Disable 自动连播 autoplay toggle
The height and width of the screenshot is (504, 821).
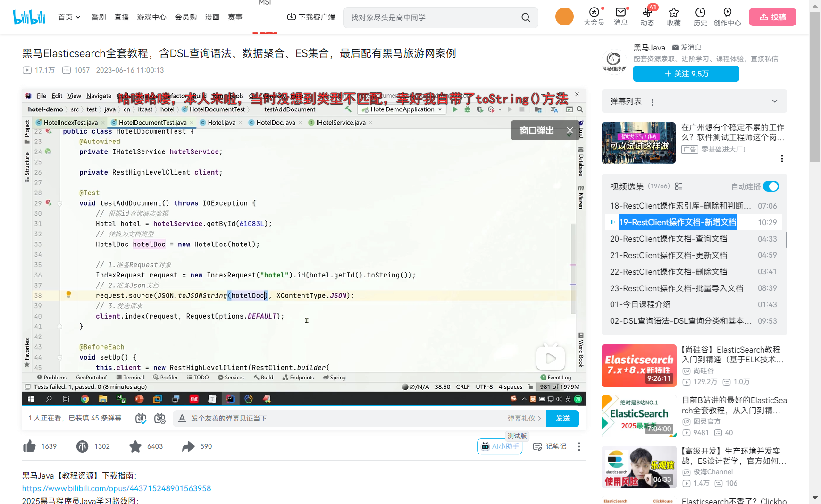[771, 186]
